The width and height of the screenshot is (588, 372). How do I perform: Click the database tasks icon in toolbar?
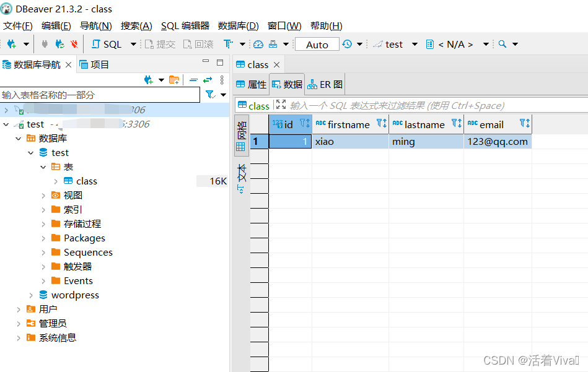pos(273,44)
